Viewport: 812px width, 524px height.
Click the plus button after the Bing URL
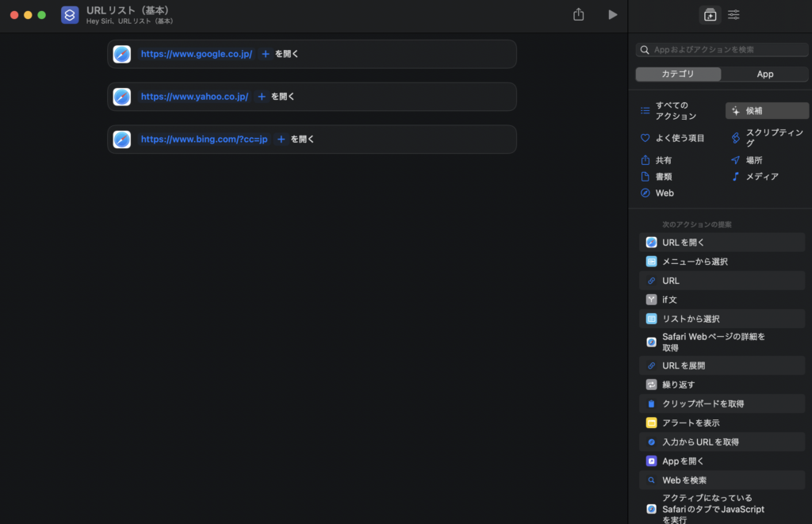coord(281,140)
